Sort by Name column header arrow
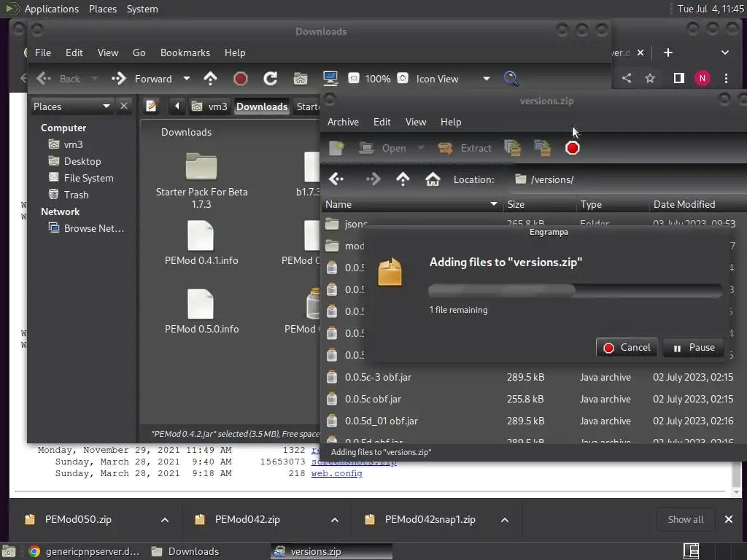The height and width of the screenshot is (560, 747). pyautogui.click(x=494, y=204)
